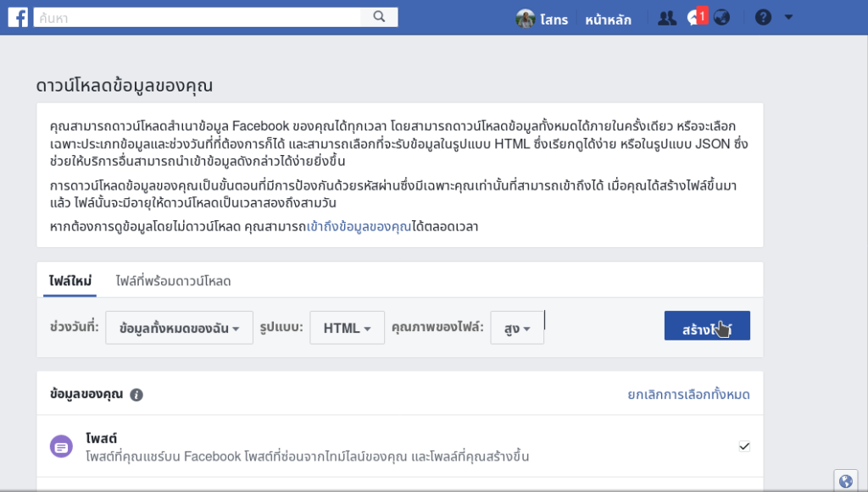Image resolution: width=868 pixels, height=492 pixels.
Task: Open the คุณภาพของไฟล์ สูง dropdown
Action: (517, 328)
